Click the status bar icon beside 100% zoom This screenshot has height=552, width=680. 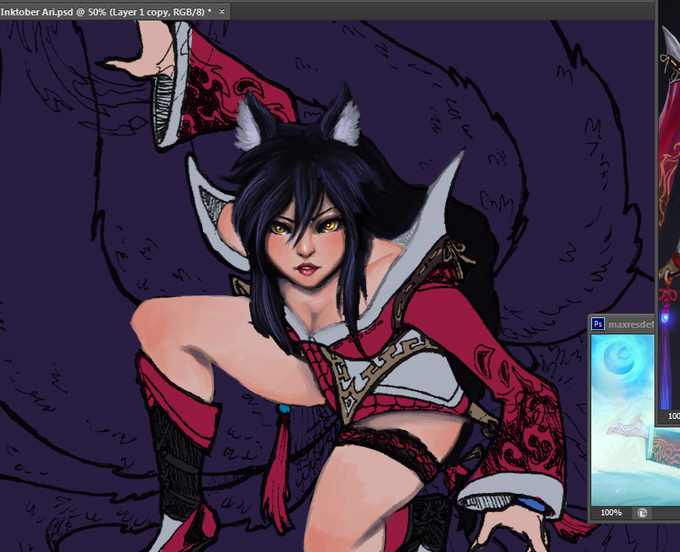(642, 513)
